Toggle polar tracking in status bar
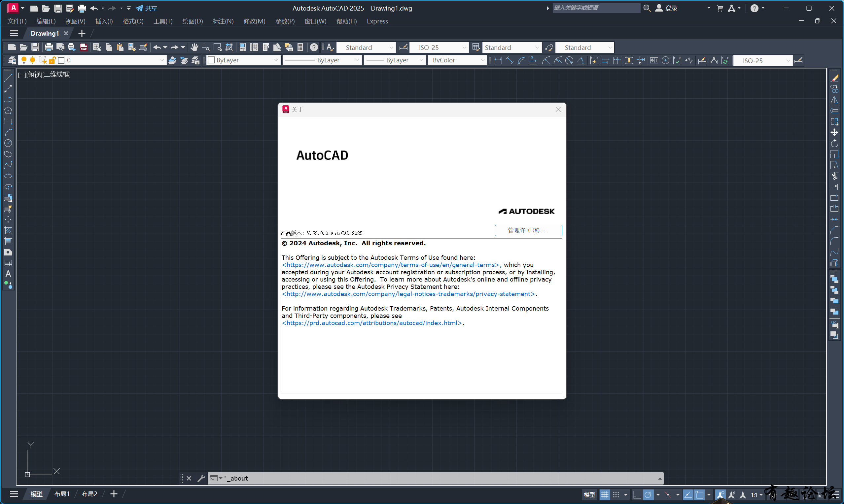Viewport: 844px width, 504px height. (648, 494)
